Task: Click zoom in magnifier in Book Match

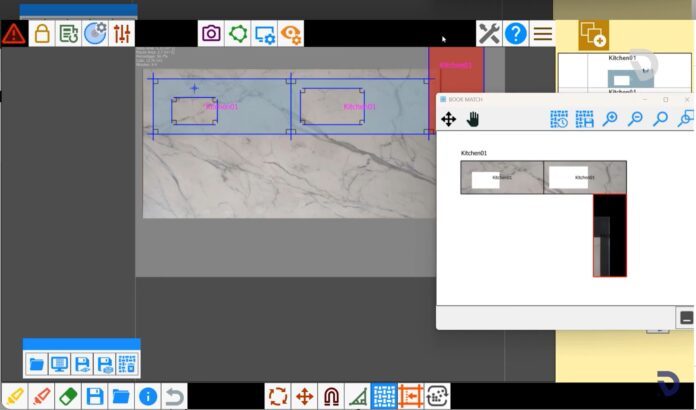Action: point(610,119)
